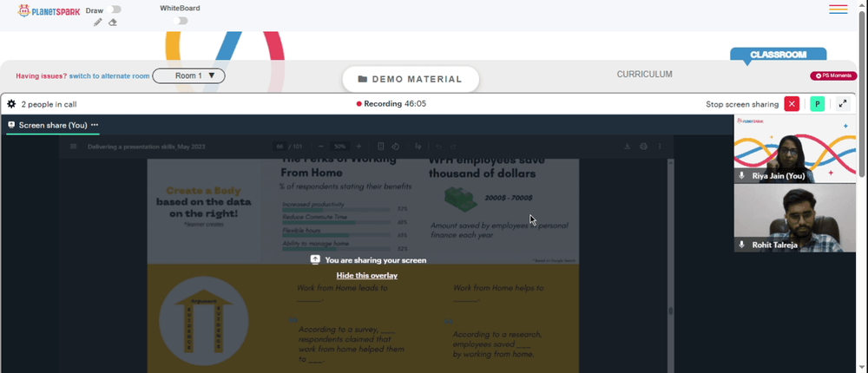This screenshot has height=373, width=868.
Task: Select the Classroom tab
Action: tap(778, 55)
